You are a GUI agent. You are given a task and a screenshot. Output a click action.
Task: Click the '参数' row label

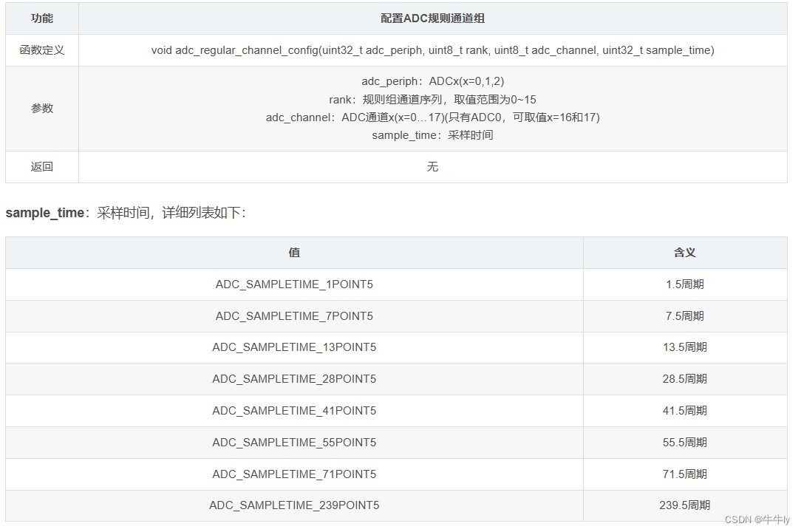42,109
